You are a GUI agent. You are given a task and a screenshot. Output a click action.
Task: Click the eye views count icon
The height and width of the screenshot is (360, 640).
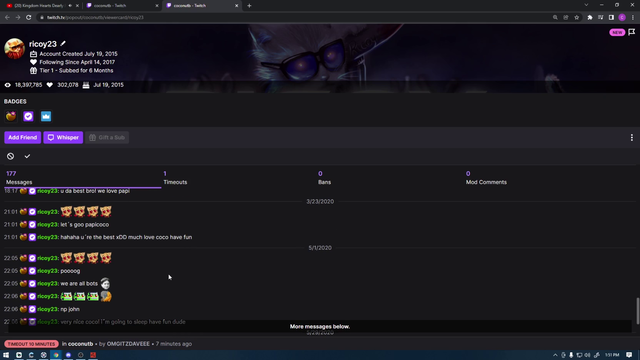coord(8,85)
